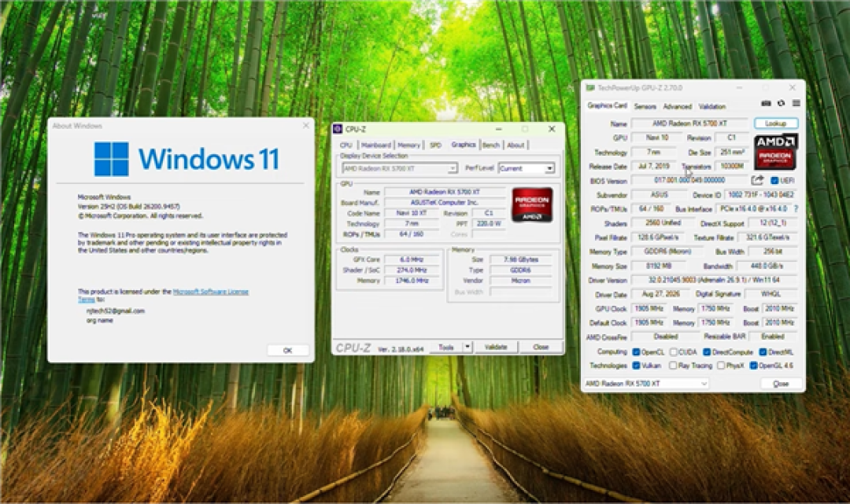Click the Close button in CPU-Z

coord(541,347)
